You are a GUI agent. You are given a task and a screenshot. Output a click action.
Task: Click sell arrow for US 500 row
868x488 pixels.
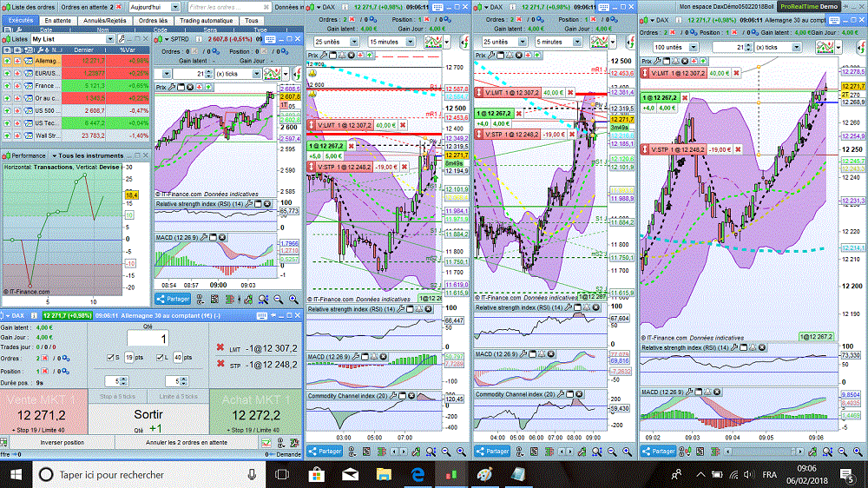(17, 111)
